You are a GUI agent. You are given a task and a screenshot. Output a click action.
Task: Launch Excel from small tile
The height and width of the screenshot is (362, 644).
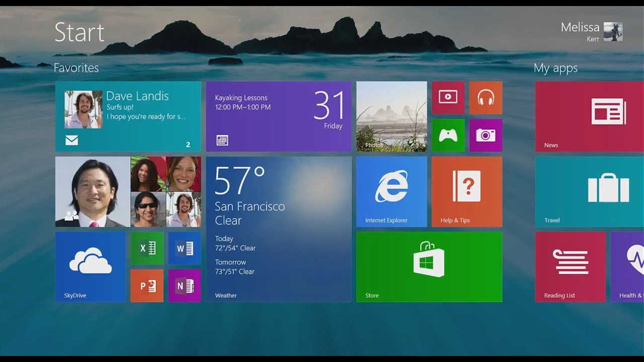click(x=147, y=248)
